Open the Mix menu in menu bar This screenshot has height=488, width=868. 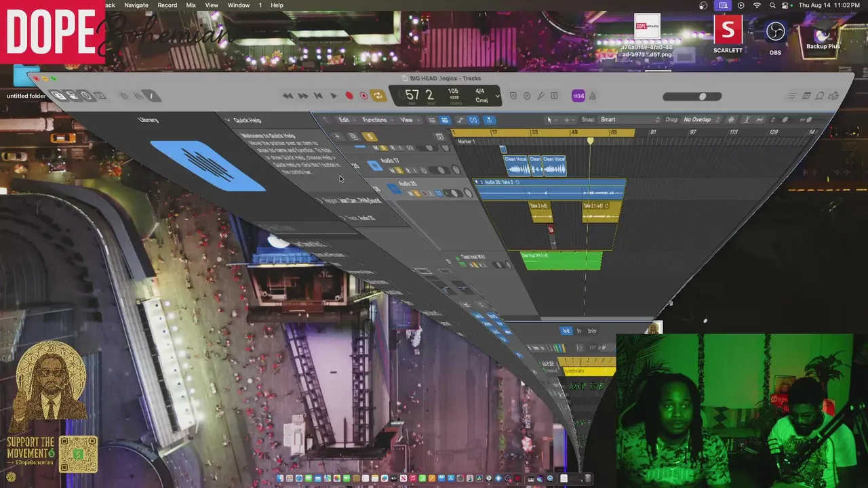[191, 5]
